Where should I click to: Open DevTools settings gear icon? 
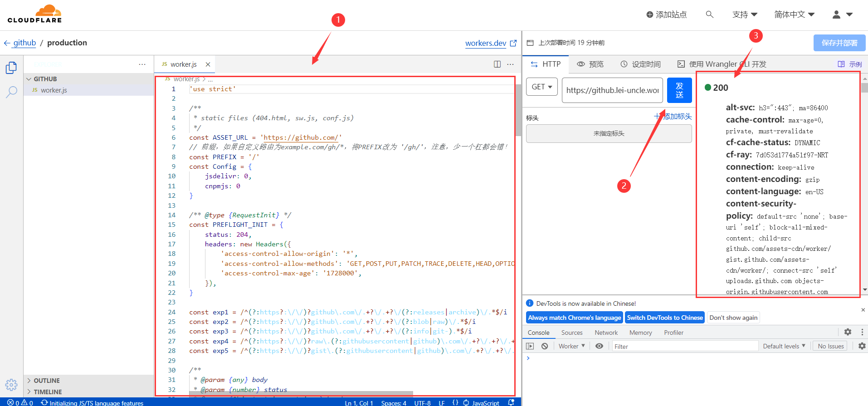click(848, 332)
